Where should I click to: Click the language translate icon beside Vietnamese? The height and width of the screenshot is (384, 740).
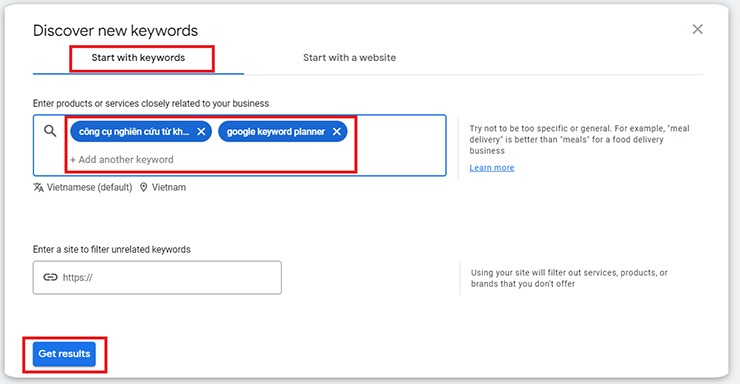pyautogui.click(x=38, y=187)
